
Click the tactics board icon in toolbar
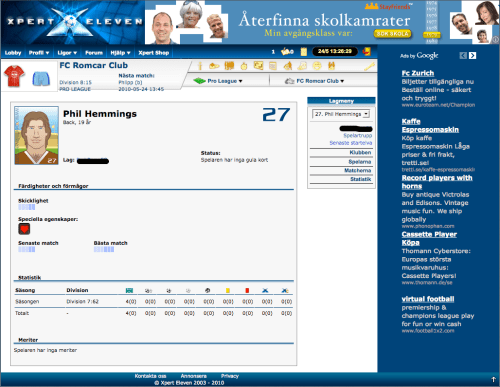pos(259,66)
